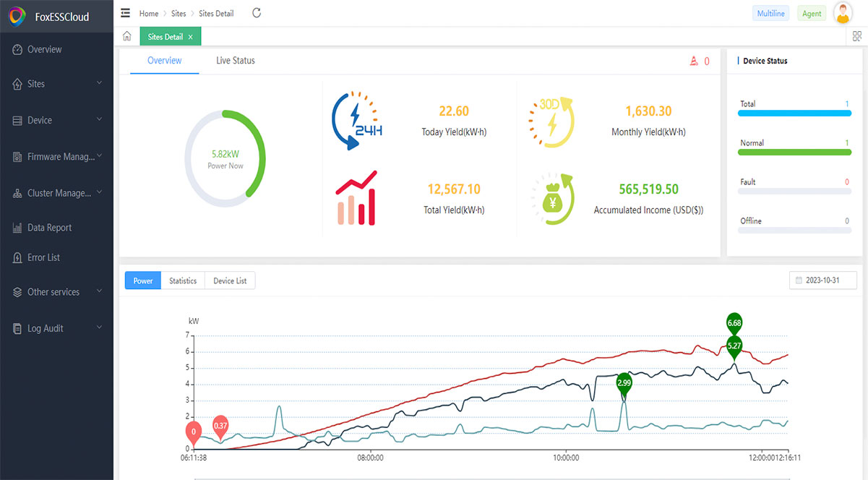Click the Multiline button
This screenshot has height=480, width=868.
pos(770,14)
